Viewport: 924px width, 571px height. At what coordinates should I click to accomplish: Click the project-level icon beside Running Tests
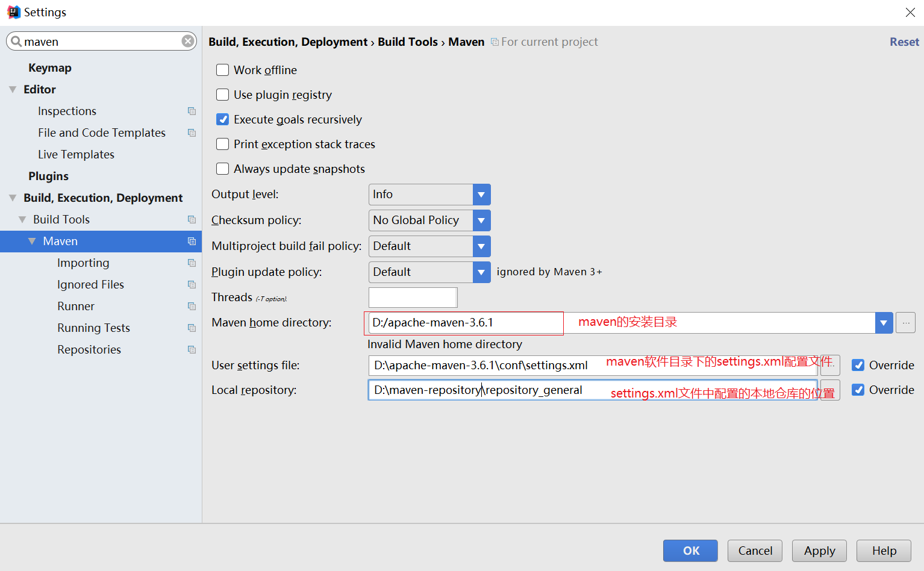point(192,328)
